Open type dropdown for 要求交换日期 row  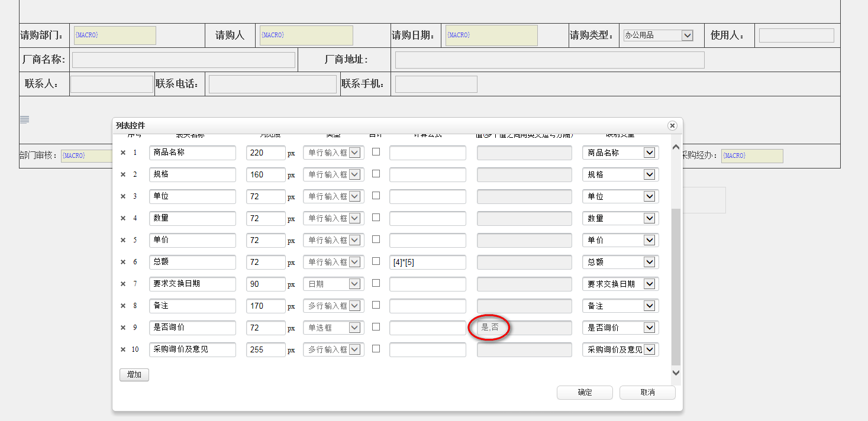354,284
